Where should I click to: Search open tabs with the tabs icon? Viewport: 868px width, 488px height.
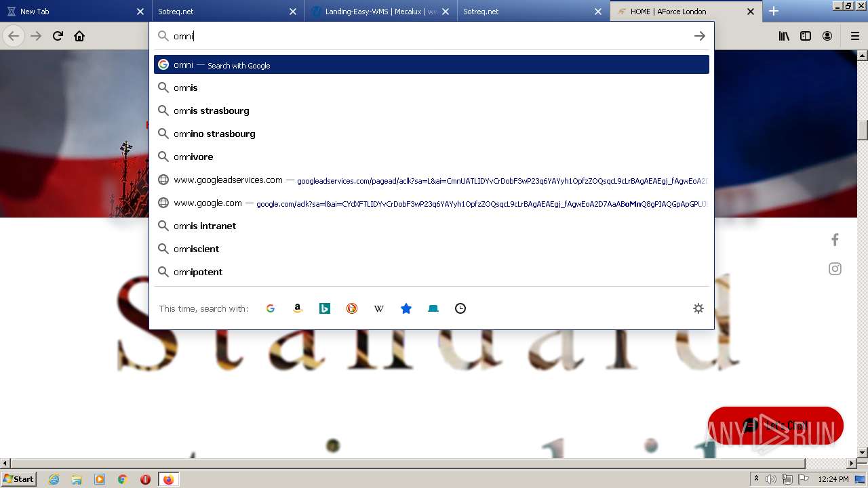(433, 308)
